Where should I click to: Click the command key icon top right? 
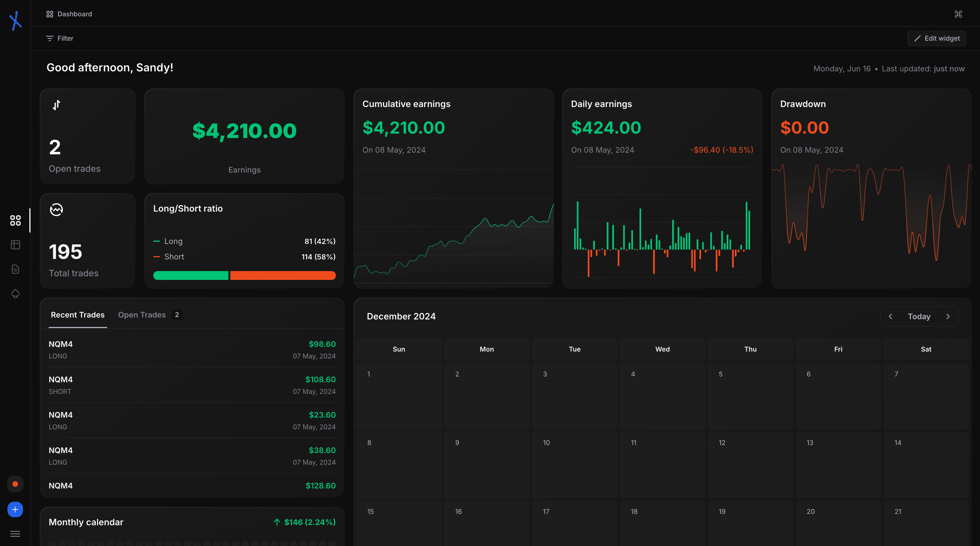[958, 14]
